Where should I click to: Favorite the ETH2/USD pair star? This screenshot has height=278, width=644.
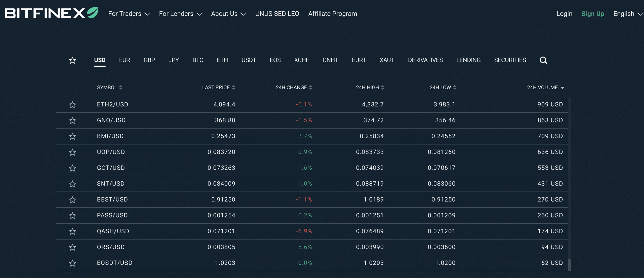[72, 105]
